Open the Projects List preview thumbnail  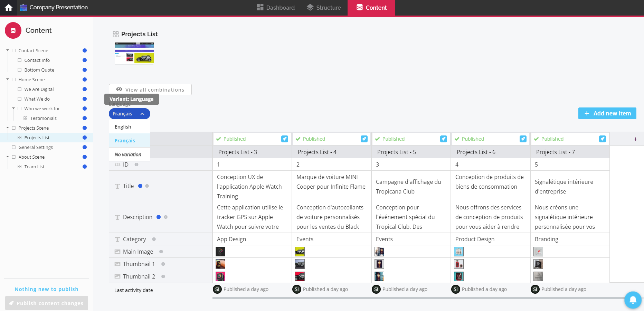(134, 53)
